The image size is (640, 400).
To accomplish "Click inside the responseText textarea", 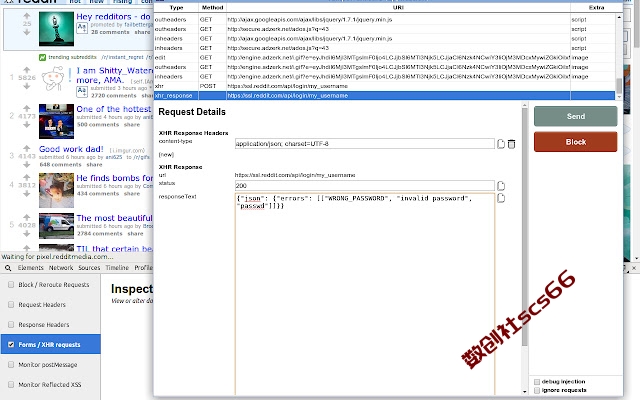I will coord(364,294).
